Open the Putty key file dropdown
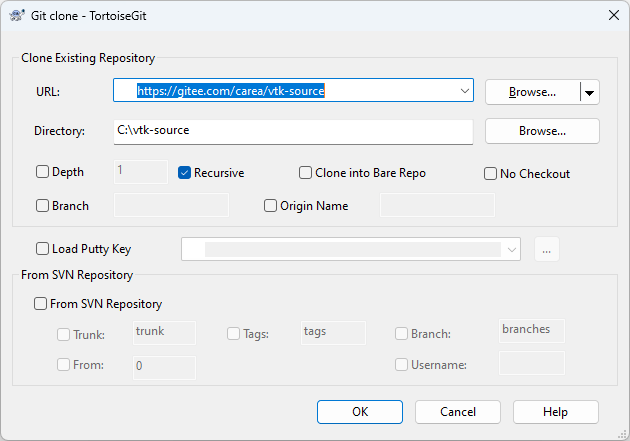The width and height of the screenshot is (630, 441). (x=512, y=250)
